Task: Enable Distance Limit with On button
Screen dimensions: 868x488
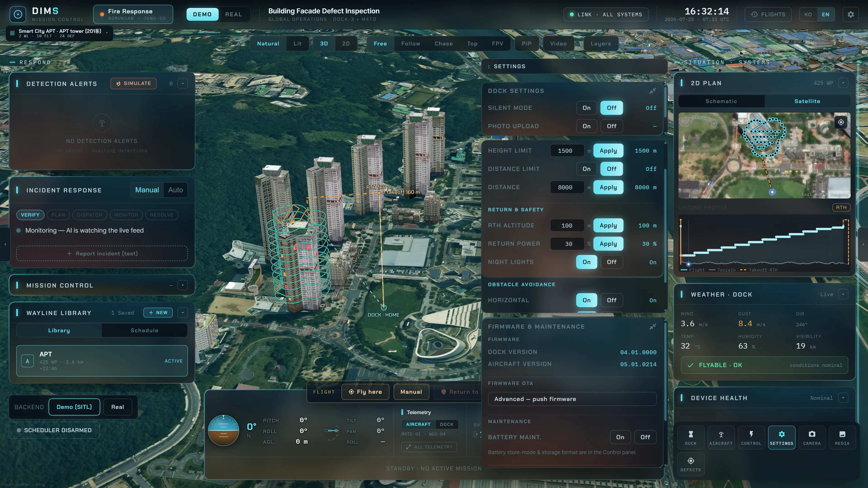Action: point(586,169)
